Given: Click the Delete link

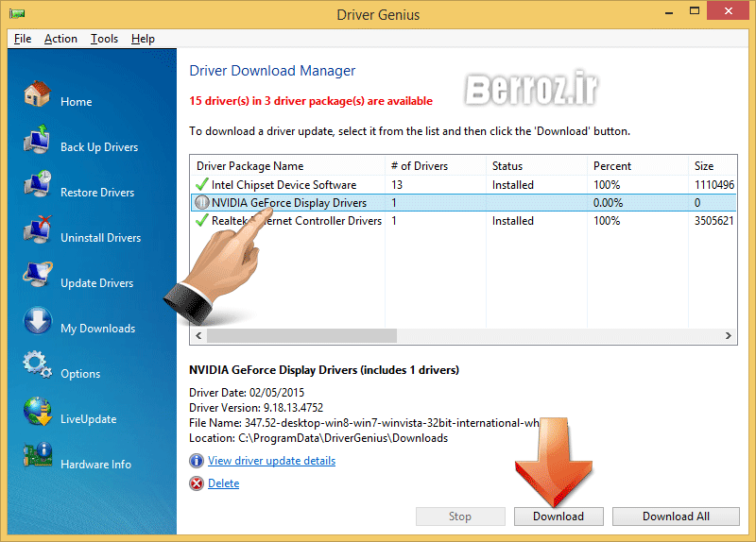Looking at the screenshot, I should pyautogui.click(x=223, y=483).
